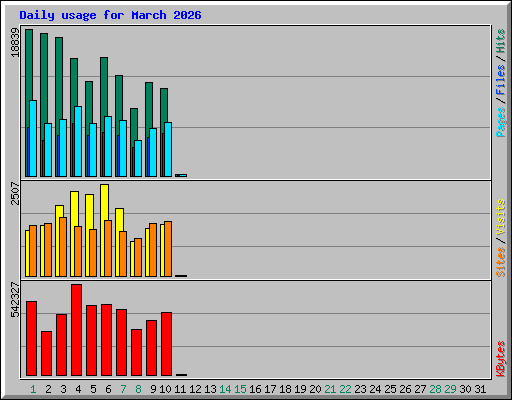Click the green hits bar for day 2
The width and height of the screenshot is (512, 400).
(x=44, y=77)
